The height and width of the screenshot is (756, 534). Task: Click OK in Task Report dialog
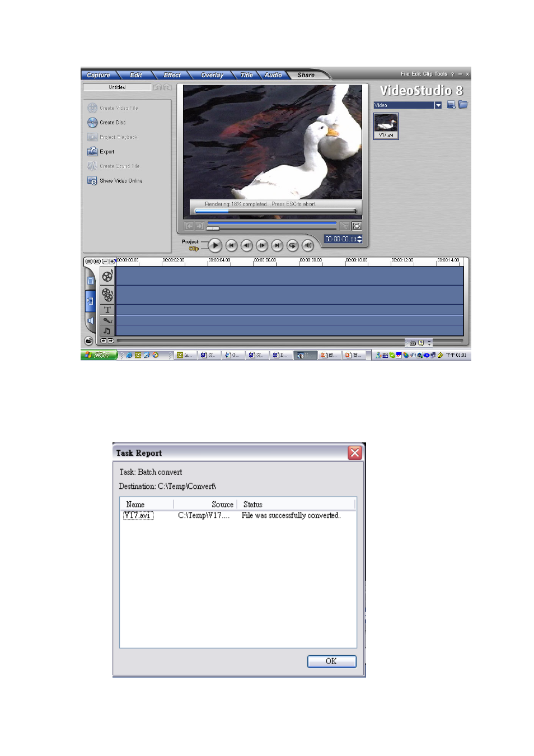point(331,661)
